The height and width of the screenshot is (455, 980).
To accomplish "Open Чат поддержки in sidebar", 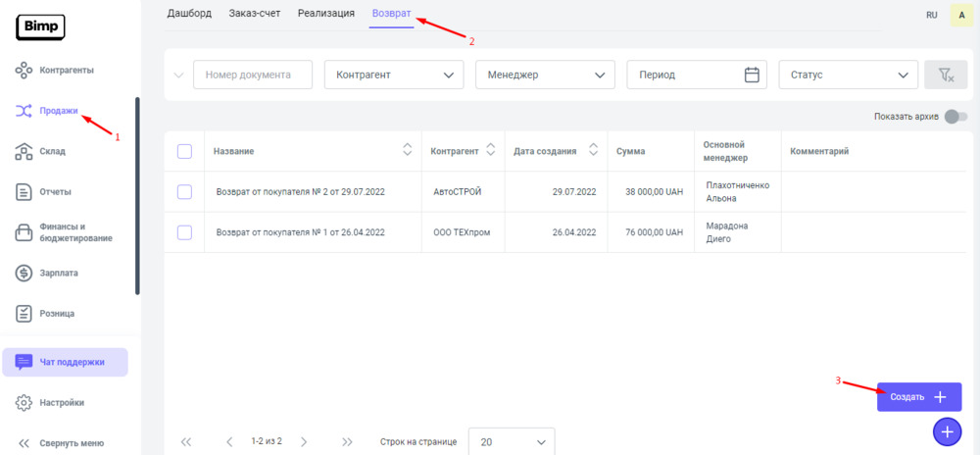I will point(65,362).
